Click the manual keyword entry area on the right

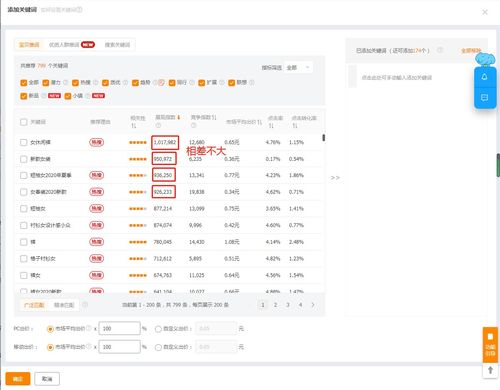click(397, 78)
